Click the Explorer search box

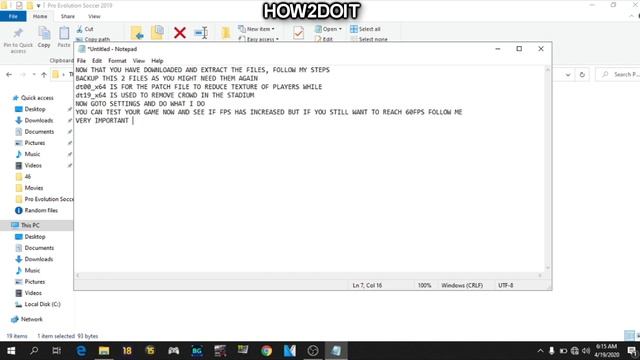pos(618,74)
